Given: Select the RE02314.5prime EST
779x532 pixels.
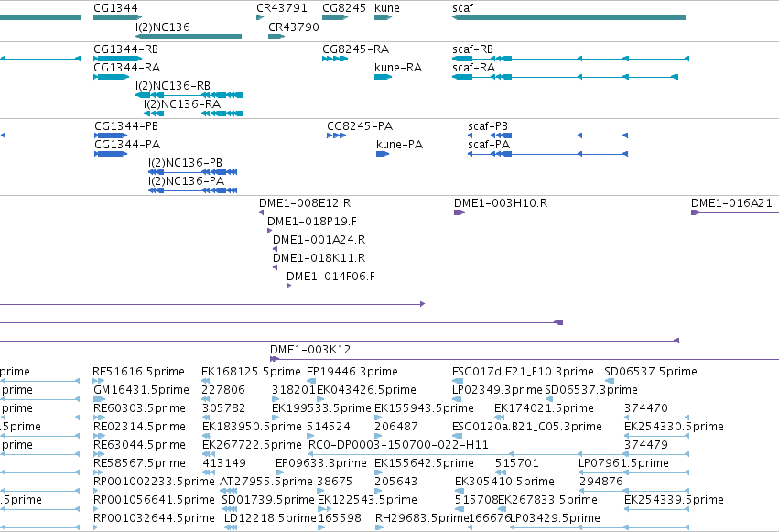Looking at the screenshot, I should click(x=99, y=436).
